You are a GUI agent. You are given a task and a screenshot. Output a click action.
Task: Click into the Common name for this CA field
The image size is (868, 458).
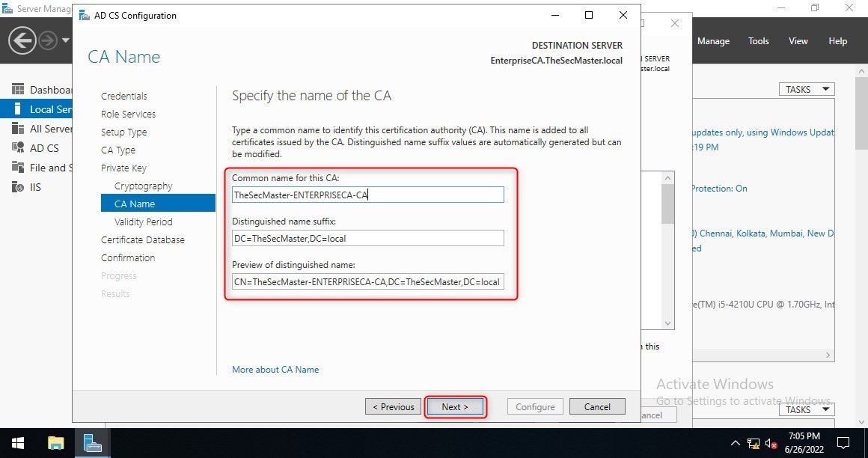pyautogui.click(x=368, y=195)
